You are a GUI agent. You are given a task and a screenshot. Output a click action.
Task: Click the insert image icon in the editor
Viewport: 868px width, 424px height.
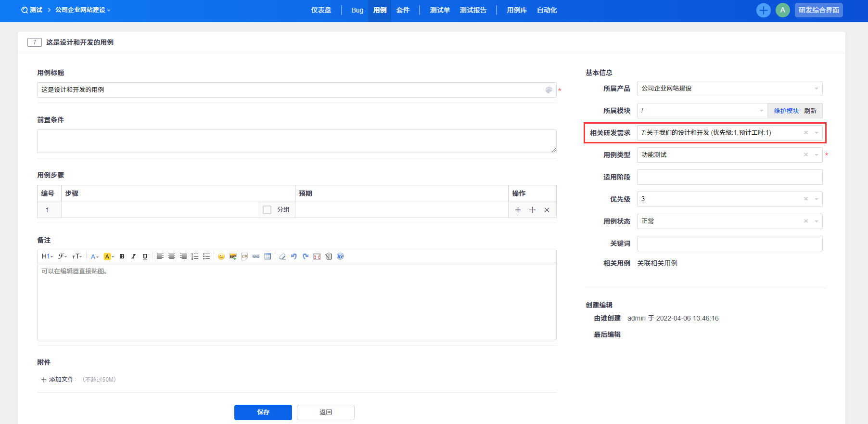(233, 257)
